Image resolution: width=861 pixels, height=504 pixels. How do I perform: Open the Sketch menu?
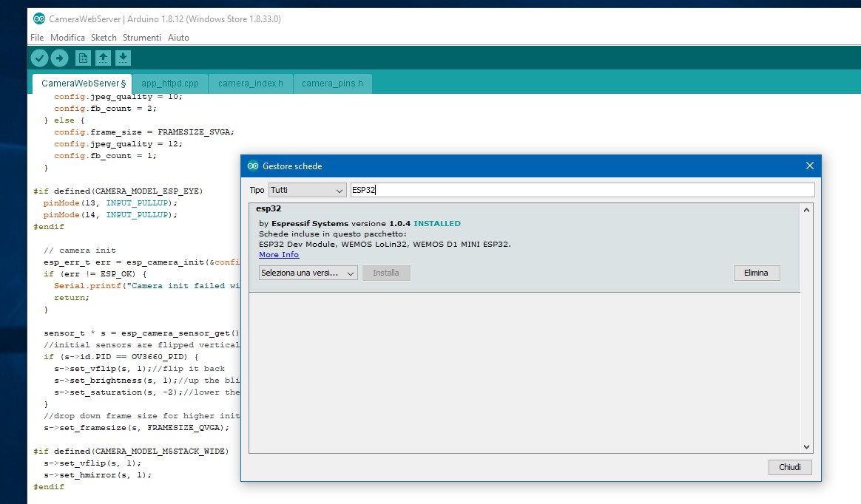pyautogui.click(x=104, y=37)
